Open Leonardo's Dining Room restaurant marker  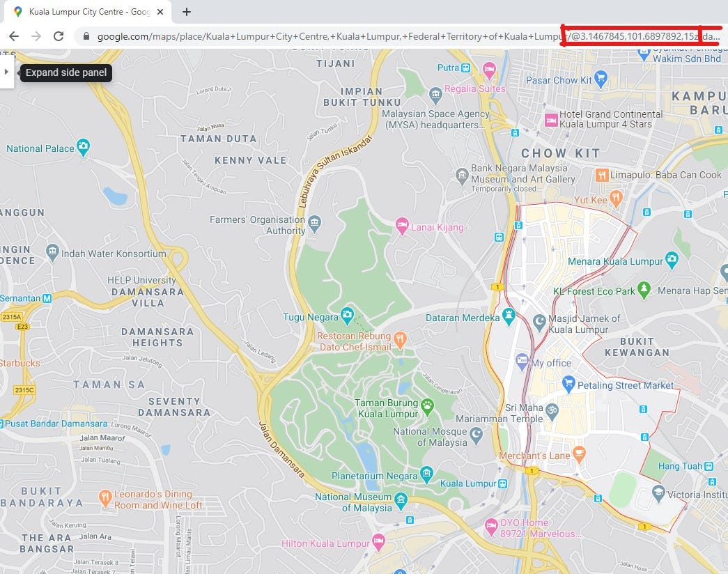tap(105, 498)
